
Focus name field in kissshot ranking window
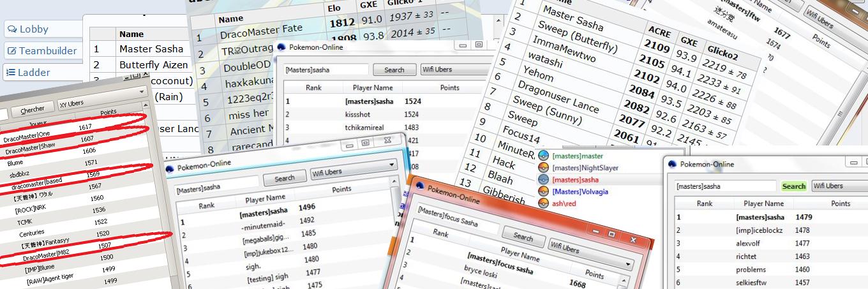[x=326, y=70]
